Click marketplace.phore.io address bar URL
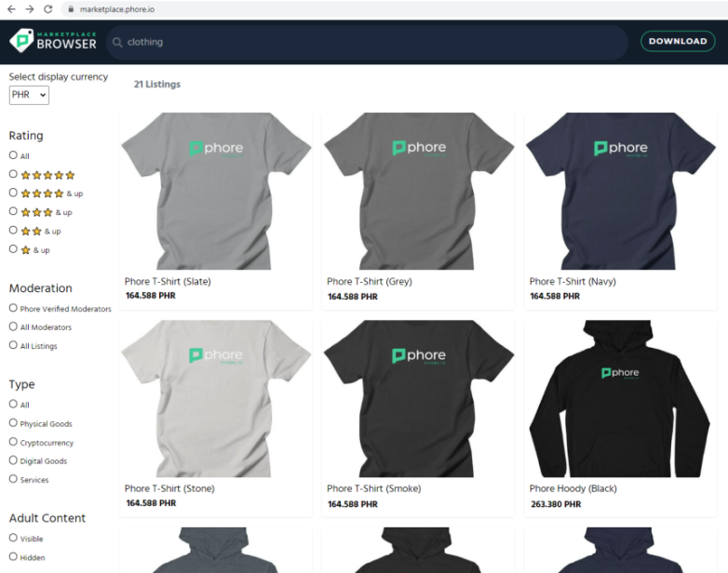 click(x=117, y=9)
